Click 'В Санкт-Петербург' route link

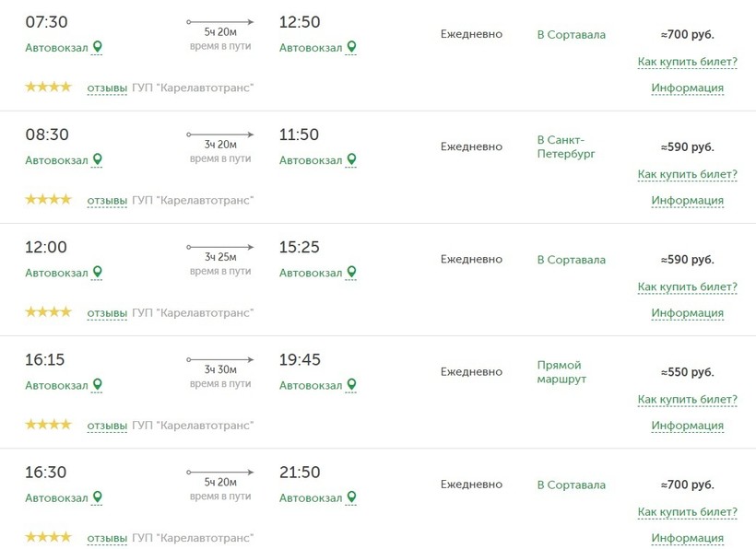coord(566,146)
